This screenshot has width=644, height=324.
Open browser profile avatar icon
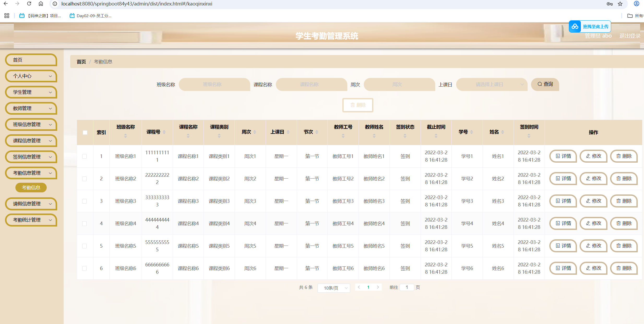pos(636,4)
